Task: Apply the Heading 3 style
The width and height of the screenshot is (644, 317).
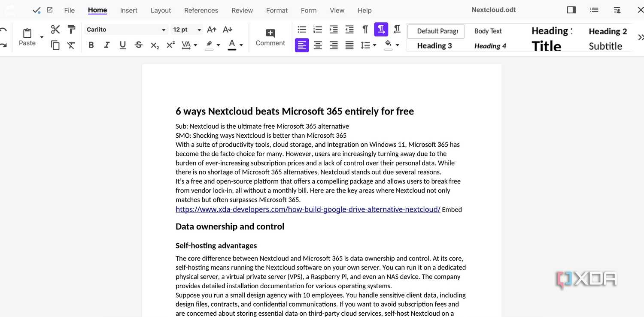Action: click(434, 46)
